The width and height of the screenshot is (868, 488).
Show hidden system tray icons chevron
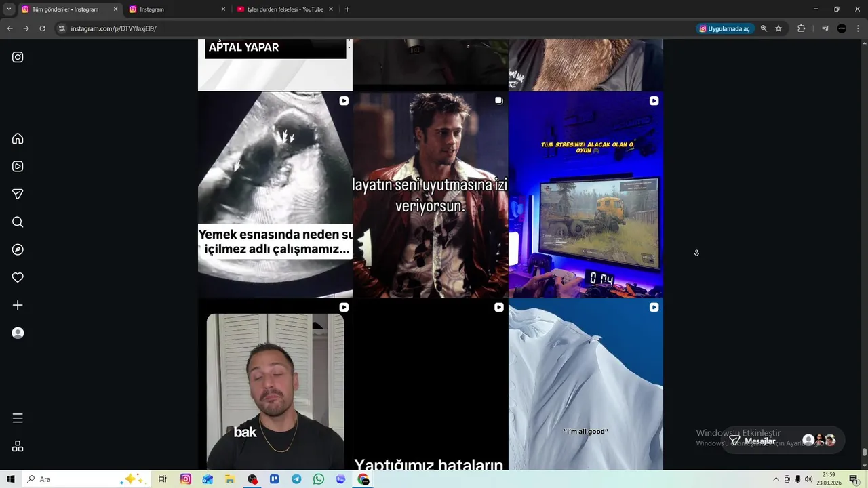point(776,479)
